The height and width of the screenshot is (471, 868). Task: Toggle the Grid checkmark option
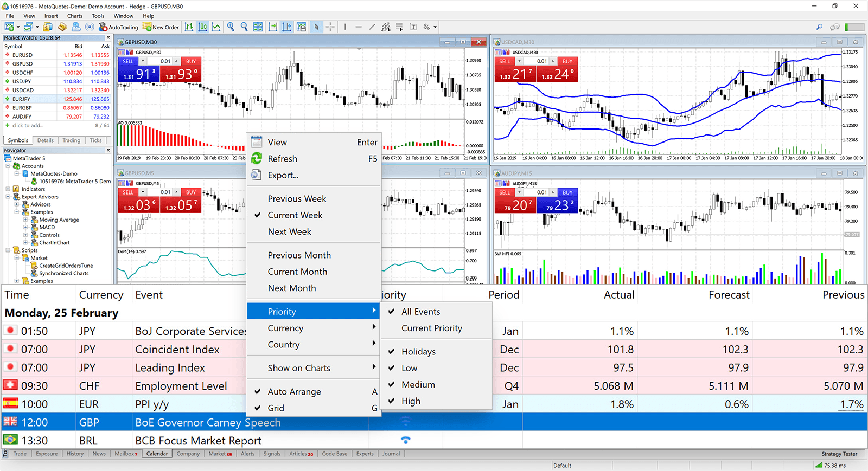[276, 408]
